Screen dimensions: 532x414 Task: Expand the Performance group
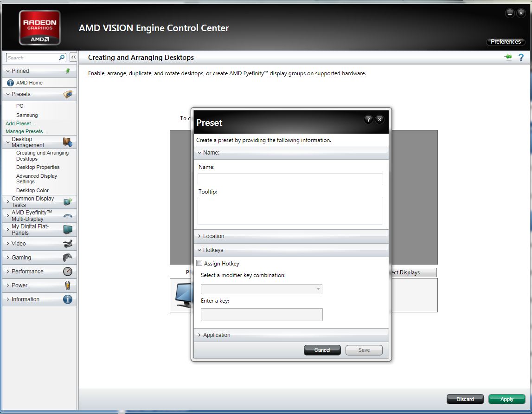point(8,272)
